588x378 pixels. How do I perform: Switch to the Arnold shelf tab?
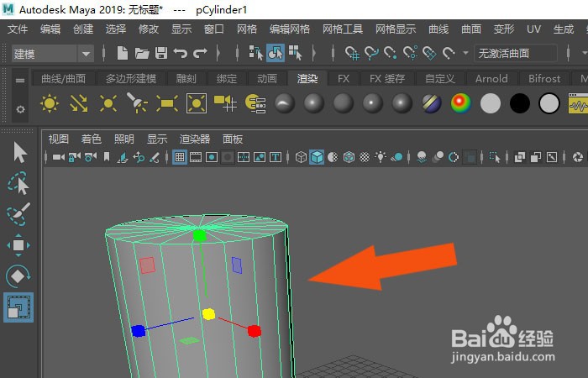[x=491, y=78]
